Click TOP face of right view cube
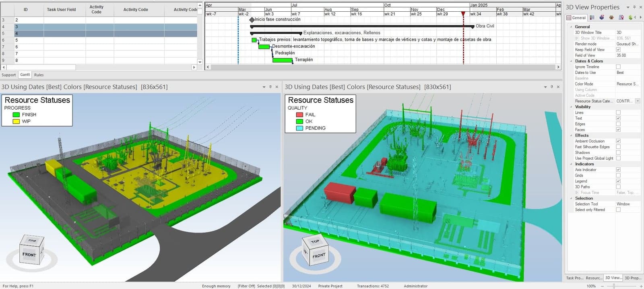The height and width of the screenshot is (289, 644). (x=315, y=241)
